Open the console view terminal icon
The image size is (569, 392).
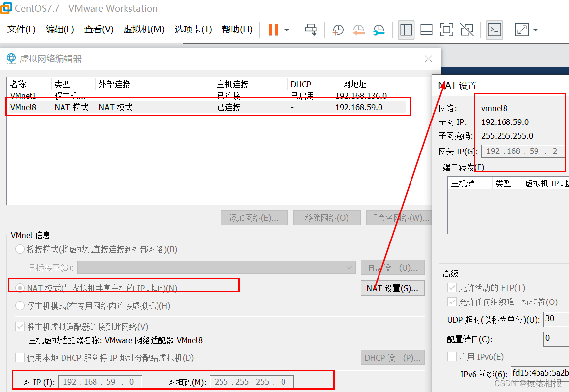point(494,30)
